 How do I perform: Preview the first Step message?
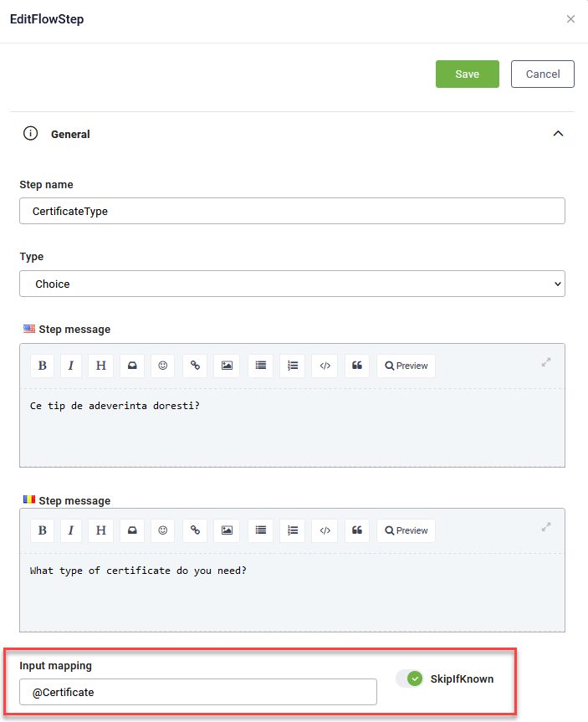pyautogui.click(x=406, y=366)
